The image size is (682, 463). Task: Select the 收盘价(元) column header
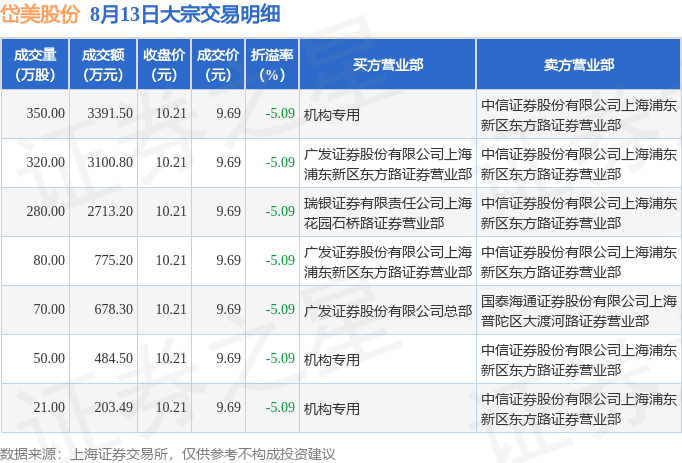[x=164, y=64]
